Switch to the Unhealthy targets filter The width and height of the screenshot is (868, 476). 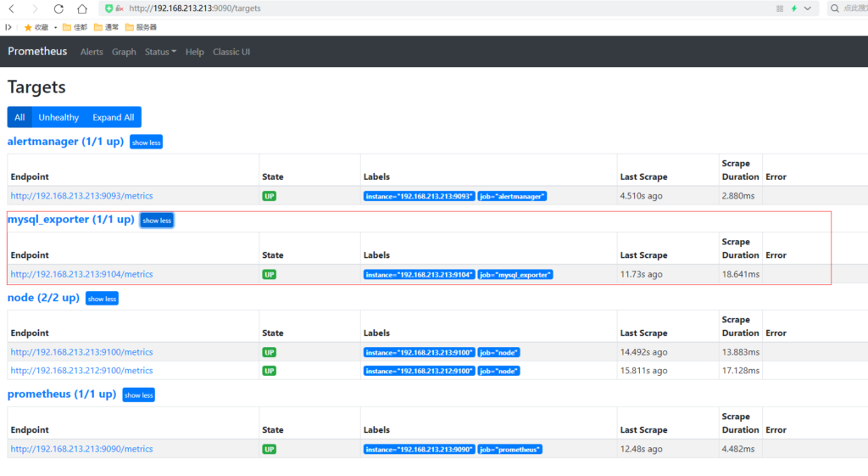[58, 117]
